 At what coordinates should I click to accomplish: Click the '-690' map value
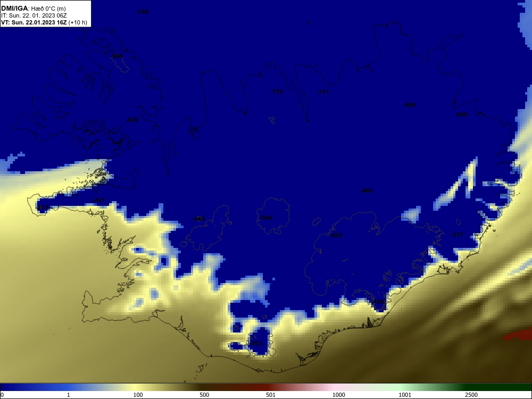point(410,105)
